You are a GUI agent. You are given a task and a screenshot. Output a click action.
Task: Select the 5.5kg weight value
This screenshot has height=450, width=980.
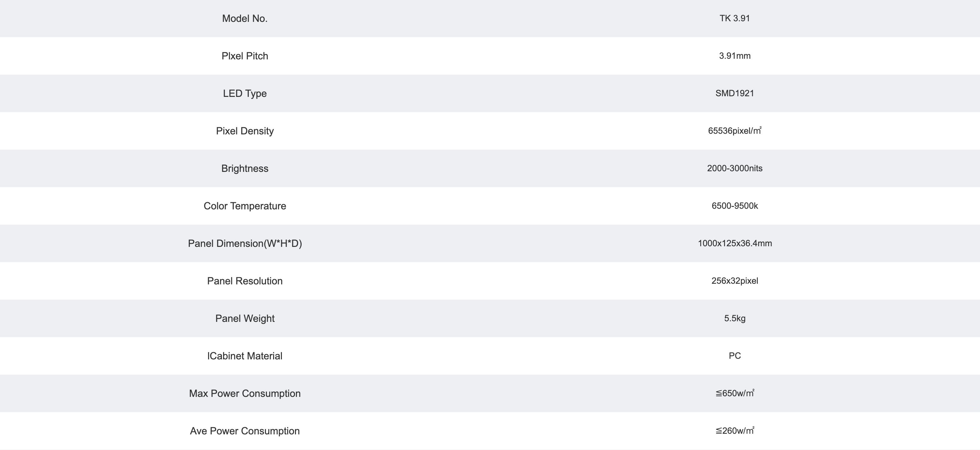click(735, 318)
